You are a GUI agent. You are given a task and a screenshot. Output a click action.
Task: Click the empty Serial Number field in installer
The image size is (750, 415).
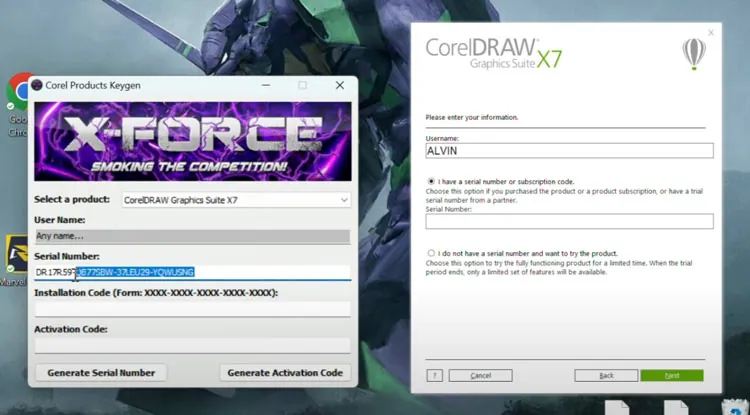(569, 221)
